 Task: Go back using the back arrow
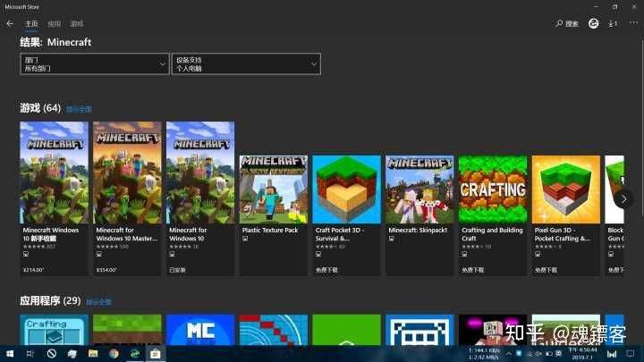[10, 24]
